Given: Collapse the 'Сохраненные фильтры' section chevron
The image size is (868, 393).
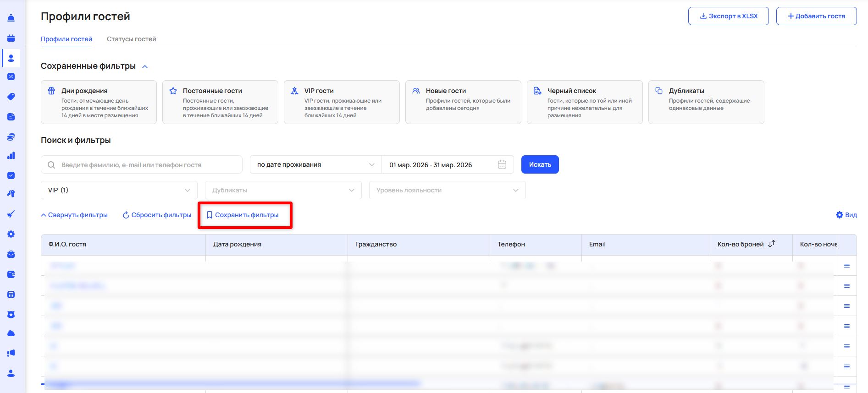Looking at the screenshot, I should (145, 66).
